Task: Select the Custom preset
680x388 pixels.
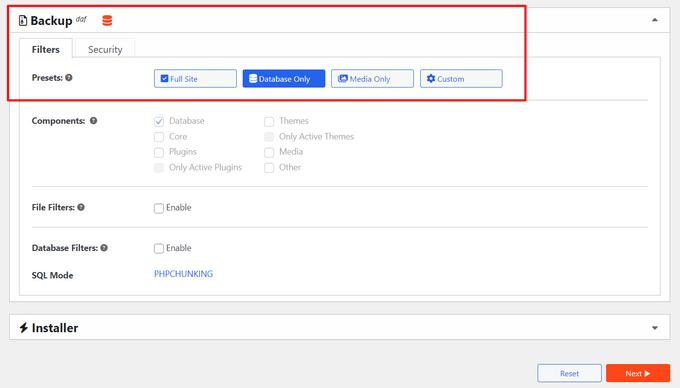Action: click(461, 78)
